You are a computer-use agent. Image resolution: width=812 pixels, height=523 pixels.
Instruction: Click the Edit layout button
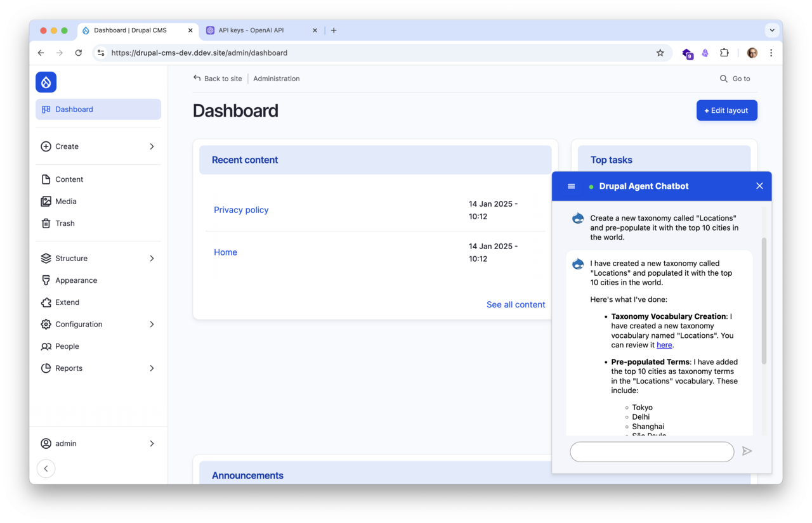point(727,110)
